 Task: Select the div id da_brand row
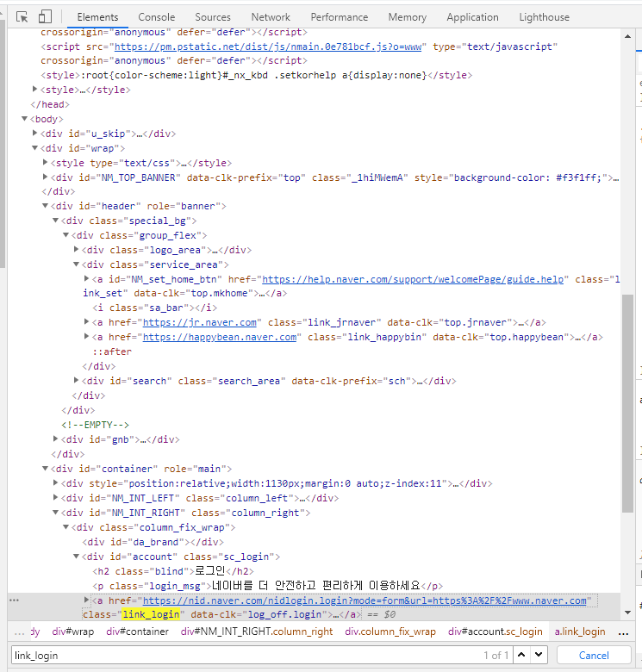pos(153,542)
